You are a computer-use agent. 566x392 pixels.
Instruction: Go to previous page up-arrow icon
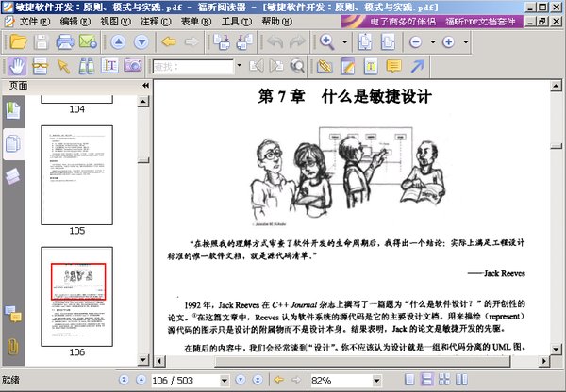coord(119,42)
